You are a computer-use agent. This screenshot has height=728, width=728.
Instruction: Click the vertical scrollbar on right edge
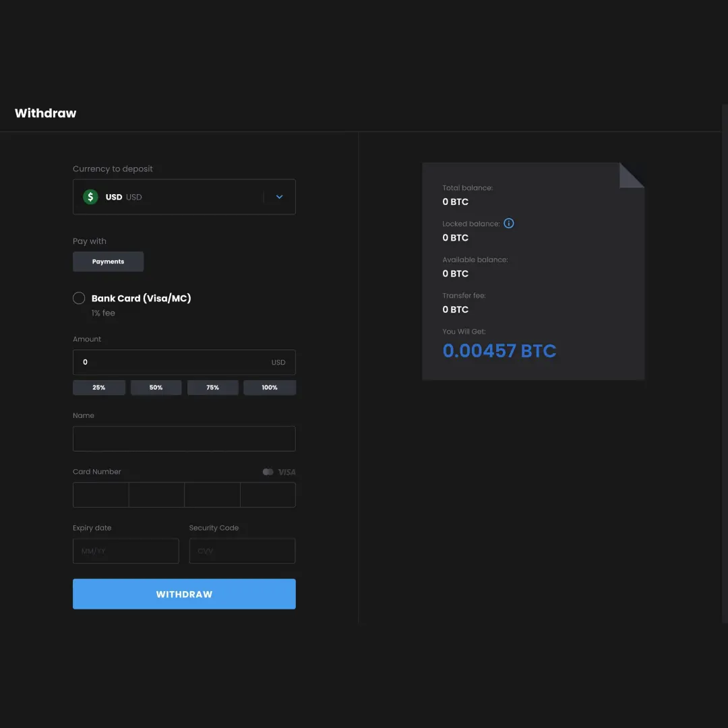[x=725, y=364]
